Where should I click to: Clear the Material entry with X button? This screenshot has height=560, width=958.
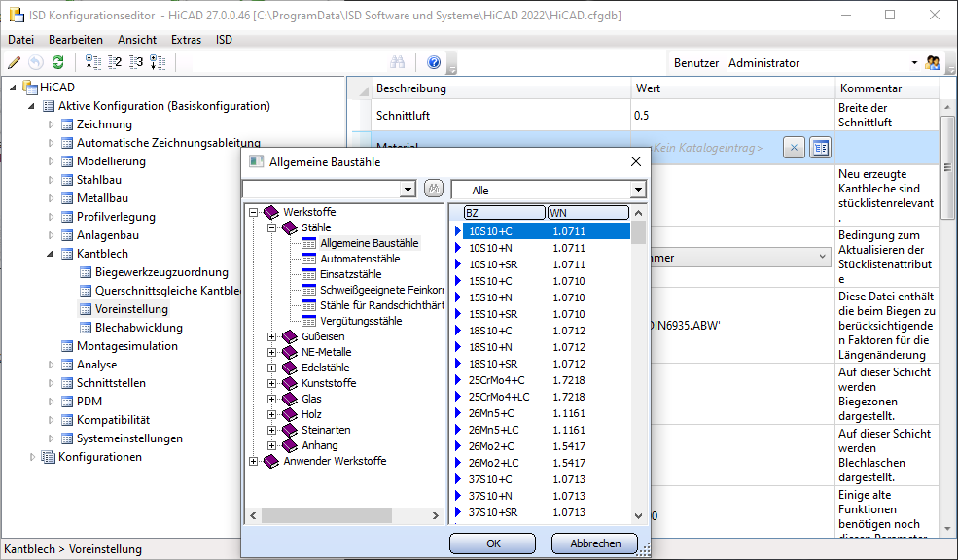[794, 148]
